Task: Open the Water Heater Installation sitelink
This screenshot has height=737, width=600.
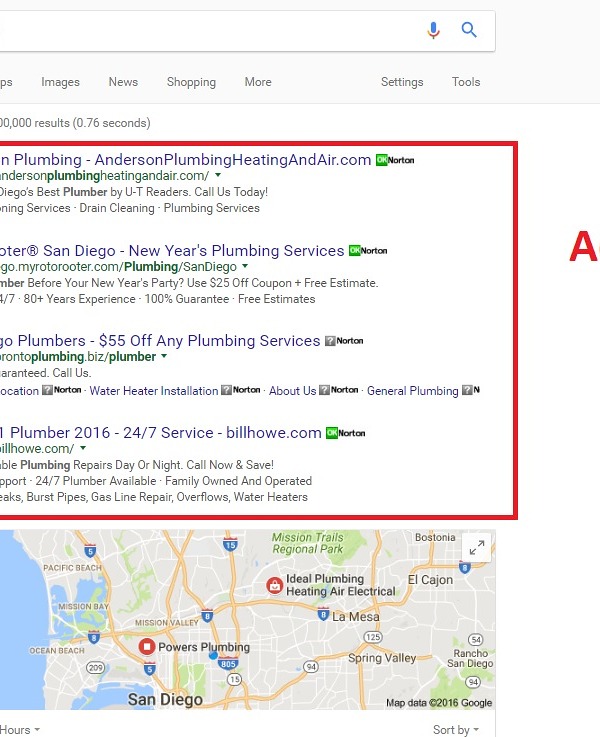Action: [x=154, y=391]
